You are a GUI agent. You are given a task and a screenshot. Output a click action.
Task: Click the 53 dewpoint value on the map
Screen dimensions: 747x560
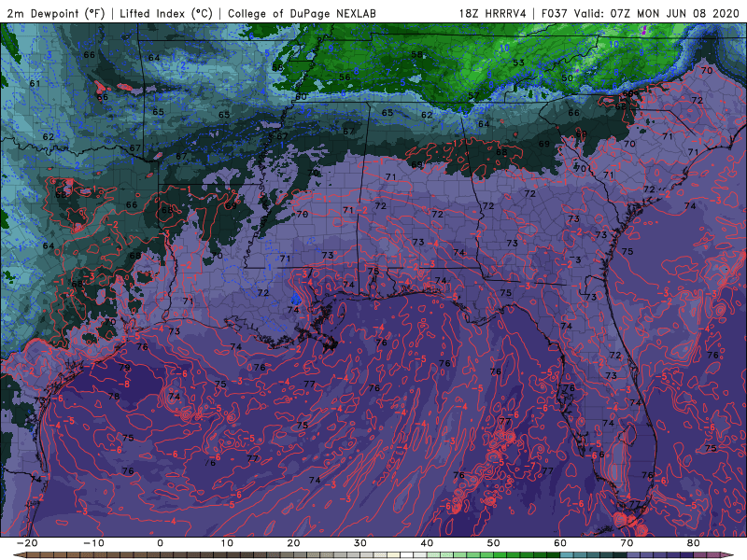519,63
